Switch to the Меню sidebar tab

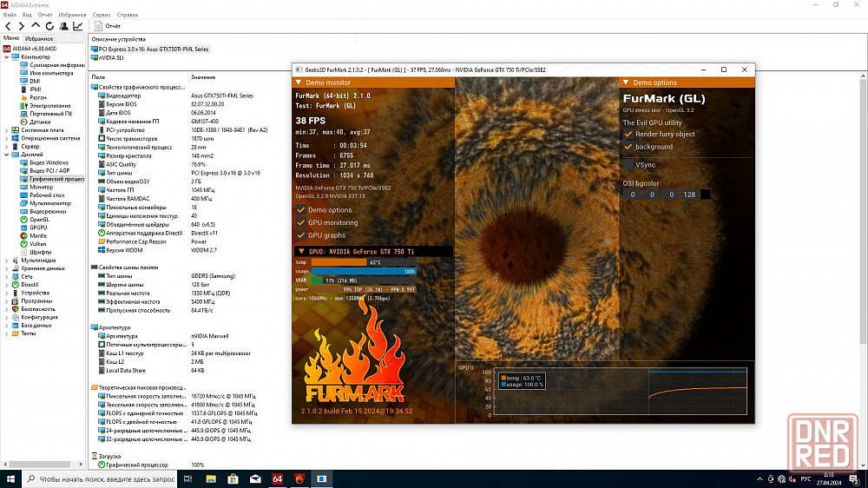[x=11, y=38]
